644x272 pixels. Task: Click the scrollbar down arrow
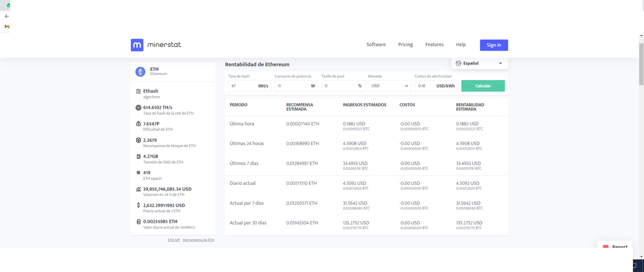point(641,257)
